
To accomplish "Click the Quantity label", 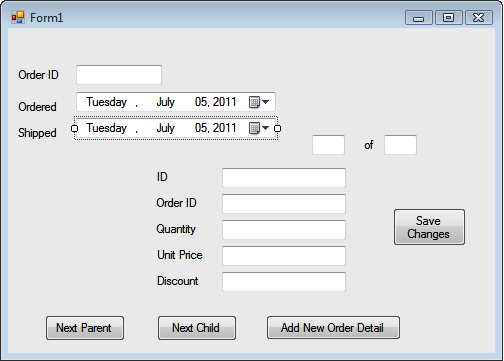I will (x=176, y=229).
